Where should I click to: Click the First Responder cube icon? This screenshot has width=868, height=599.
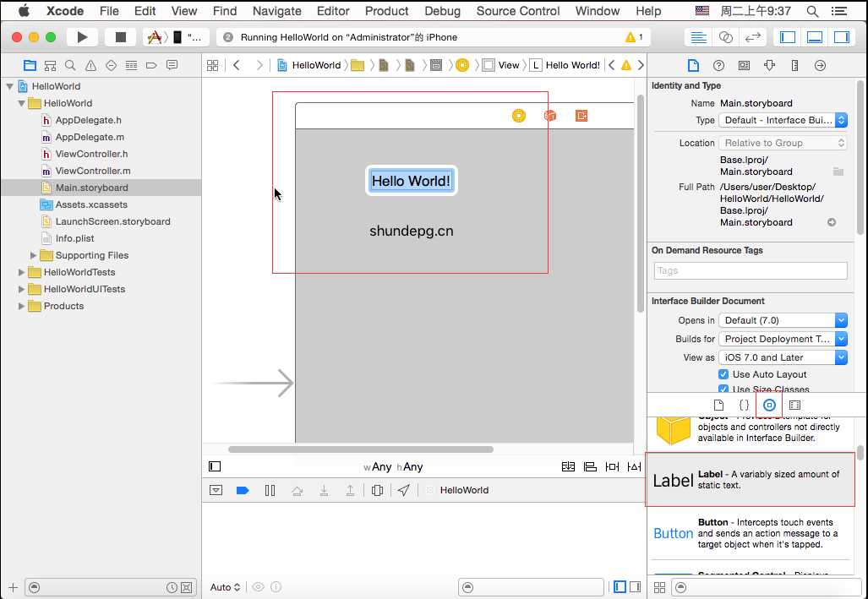[x=549, y=115]
